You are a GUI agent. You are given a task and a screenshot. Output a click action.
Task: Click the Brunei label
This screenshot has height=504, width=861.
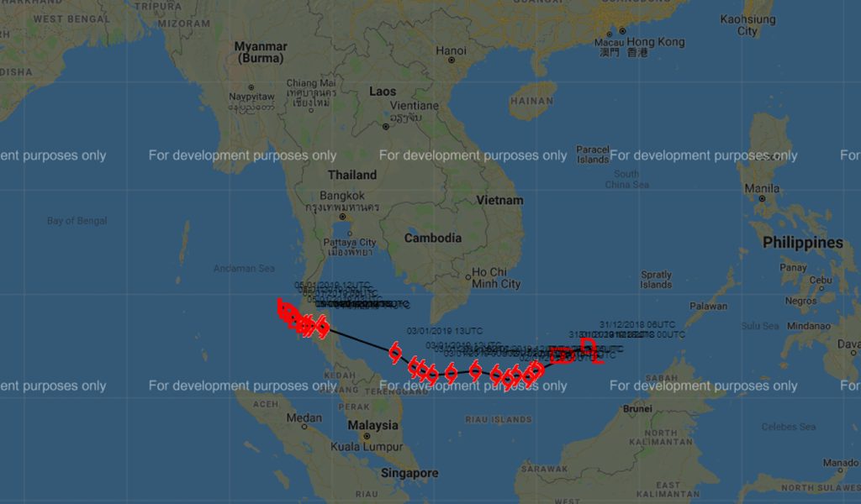(637, 408)
